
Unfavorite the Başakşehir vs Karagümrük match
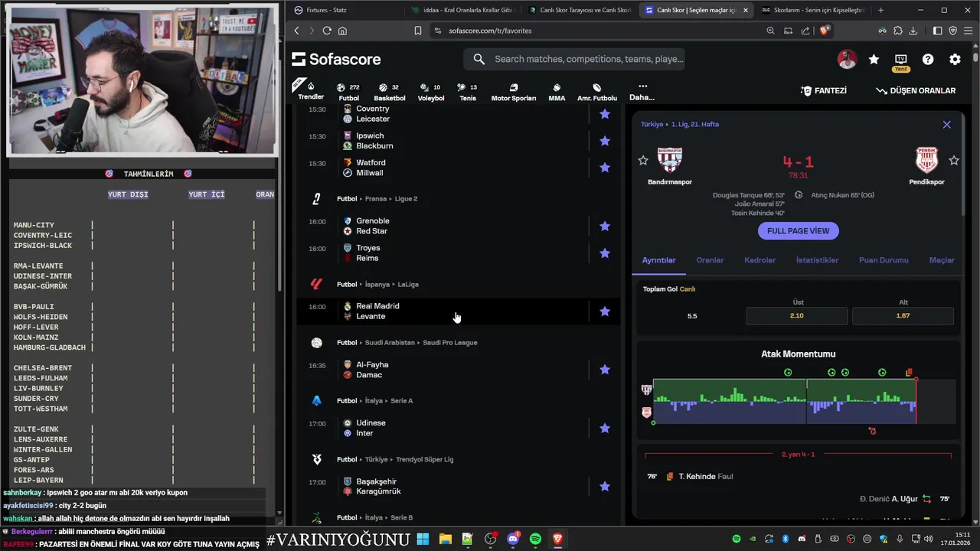coord(605,486)
